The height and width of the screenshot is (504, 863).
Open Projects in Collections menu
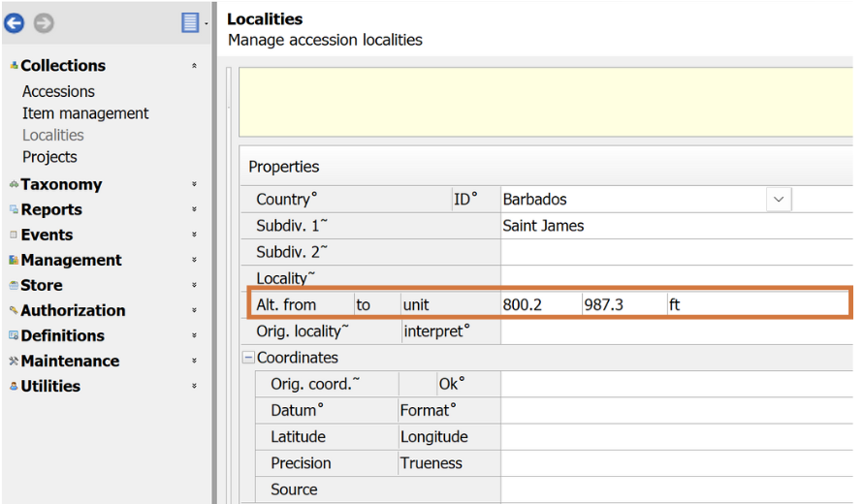pos(49,157)
